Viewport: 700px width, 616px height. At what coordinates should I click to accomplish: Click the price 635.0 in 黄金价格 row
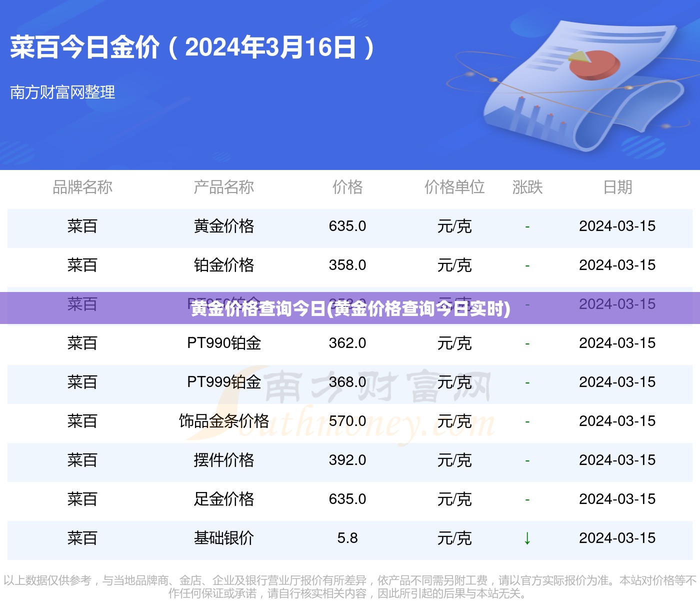tap(347, 226)
